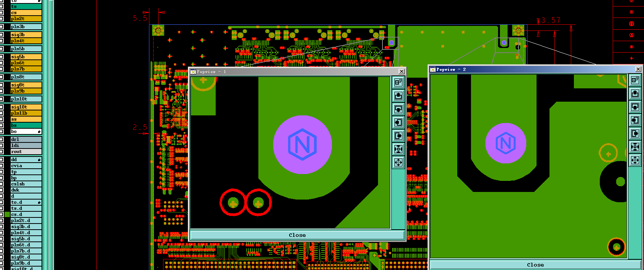The image size is (644, 270).
Task: Select the ts.d layer row
Action: (x=26, y=208)
